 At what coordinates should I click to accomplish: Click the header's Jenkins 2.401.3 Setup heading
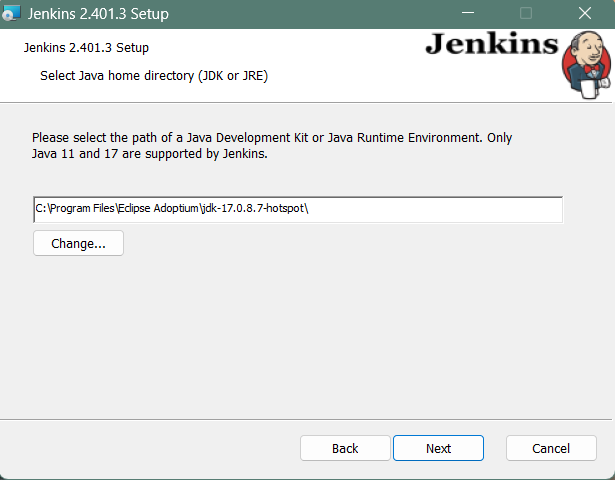point(85,48)
